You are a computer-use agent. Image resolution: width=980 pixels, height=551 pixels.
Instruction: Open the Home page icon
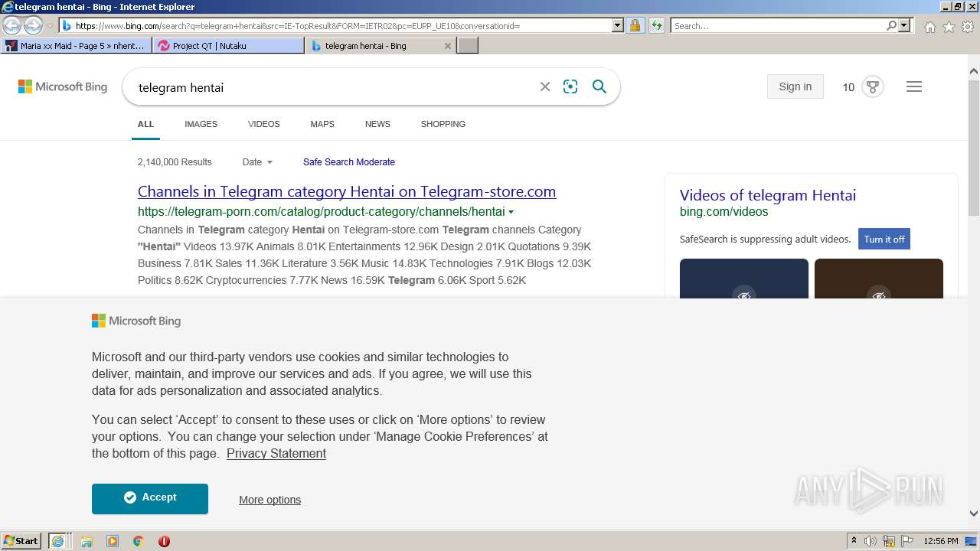coord(929,27)
